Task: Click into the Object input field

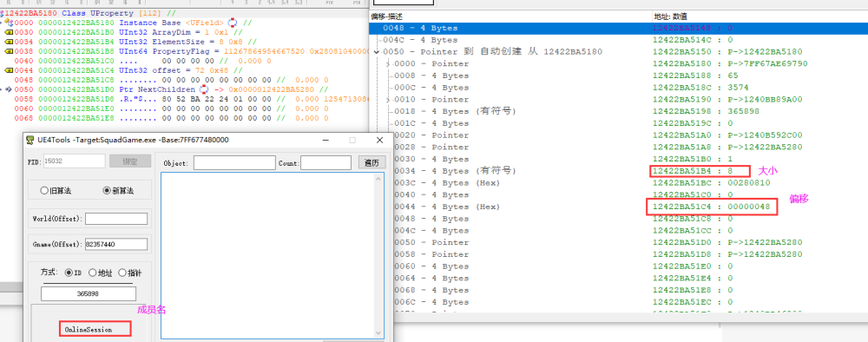Action: 234,162
